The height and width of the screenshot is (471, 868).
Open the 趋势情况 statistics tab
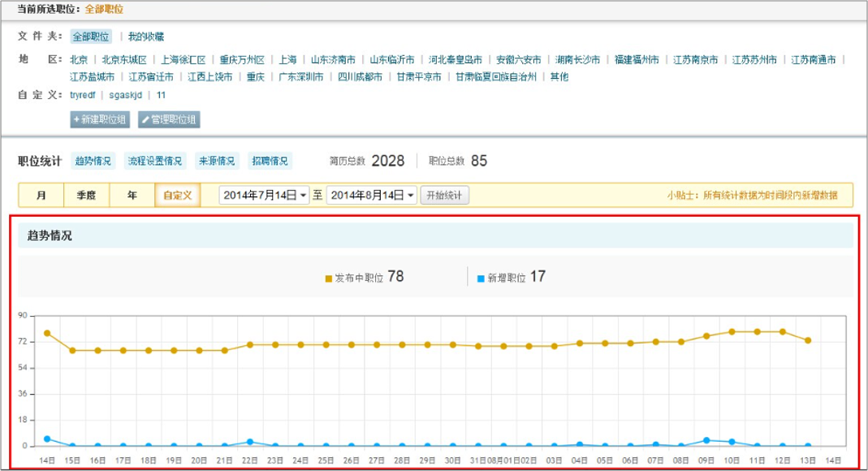coord(93,161)
